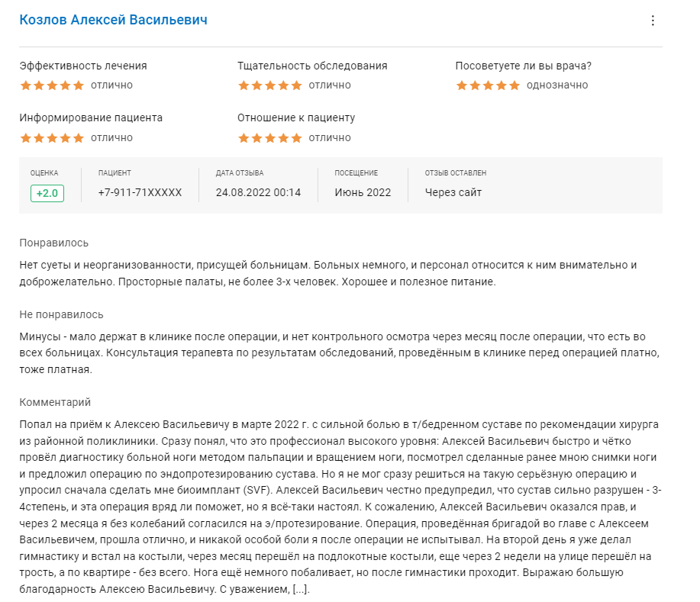Click the patient phone number +7-911-71XXXXX

pyautogui.click(x=140, y=192)
